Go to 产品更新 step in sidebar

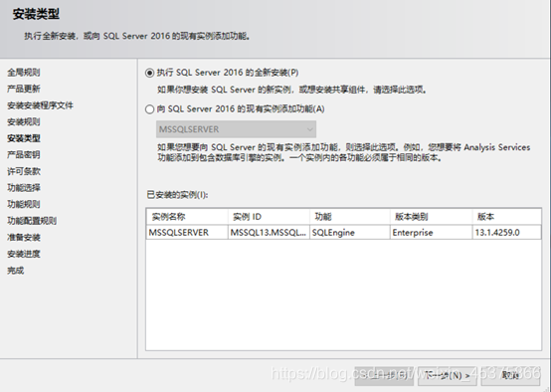(24, 89)
